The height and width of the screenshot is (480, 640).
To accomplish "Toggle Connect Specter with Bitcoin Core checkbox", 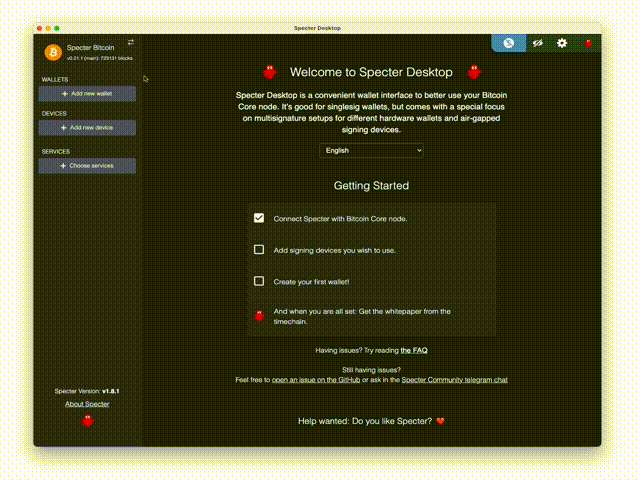I will tap(259, 218).
